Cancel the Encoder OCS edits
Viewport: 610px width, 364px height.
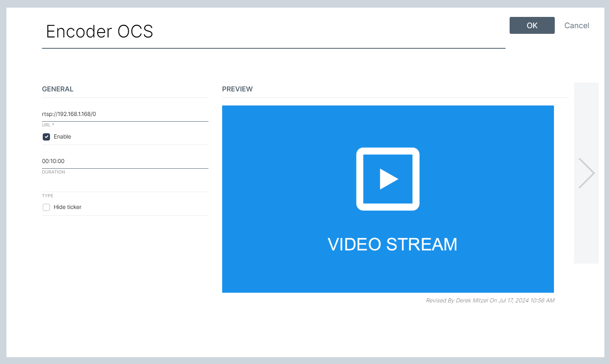click(x=577, y=25)
